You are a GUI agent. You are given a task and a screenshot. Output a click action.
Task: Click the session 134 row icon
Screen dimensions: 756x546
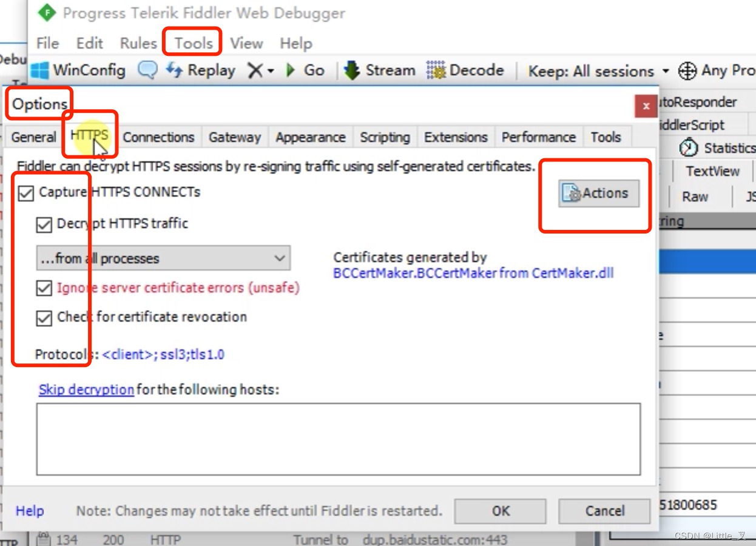(43, 539)
